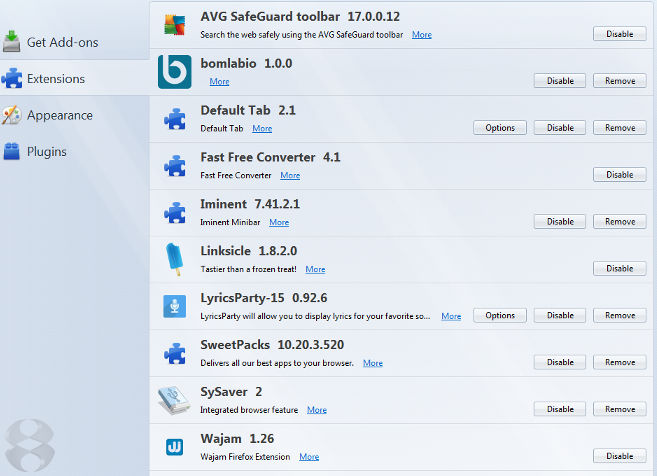Disable the Linksicle extension

point(620,269)
